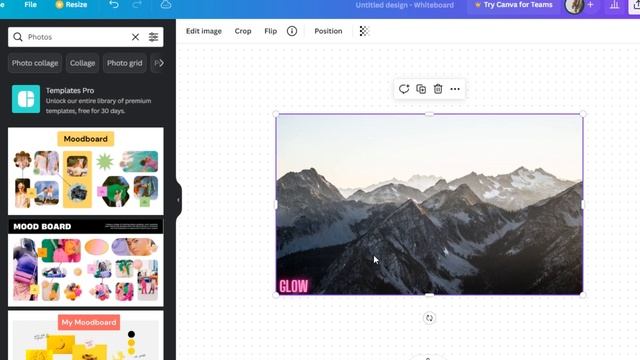Click the pink GLOW text on the image

tap(293, 286)
